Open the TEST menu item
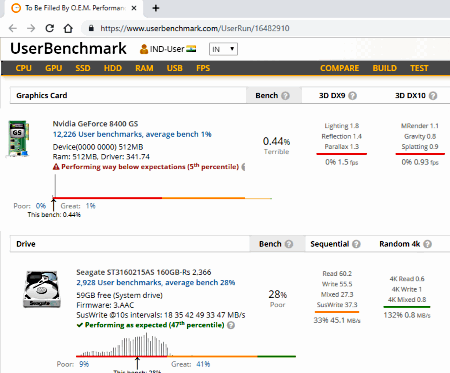Viewport: 450px width, 373px height. [419, 68]
